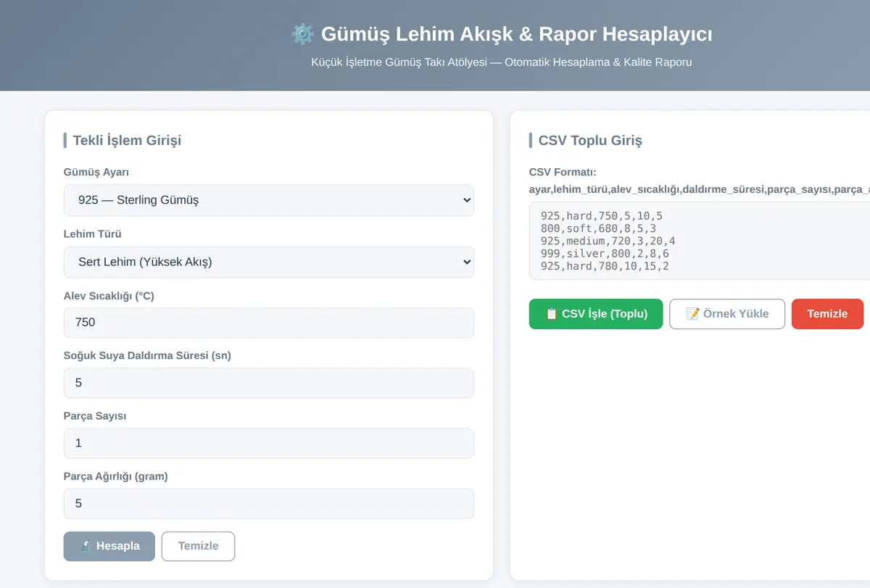This screenshot has width=870, height=588.
Task: Click the Gümüş Ayarı label
Action: pos(96,172)
